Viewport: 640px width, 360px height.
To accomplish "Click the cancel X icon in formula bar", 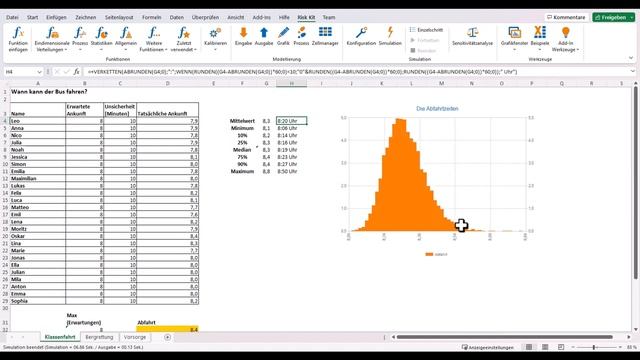I will 57,71.
